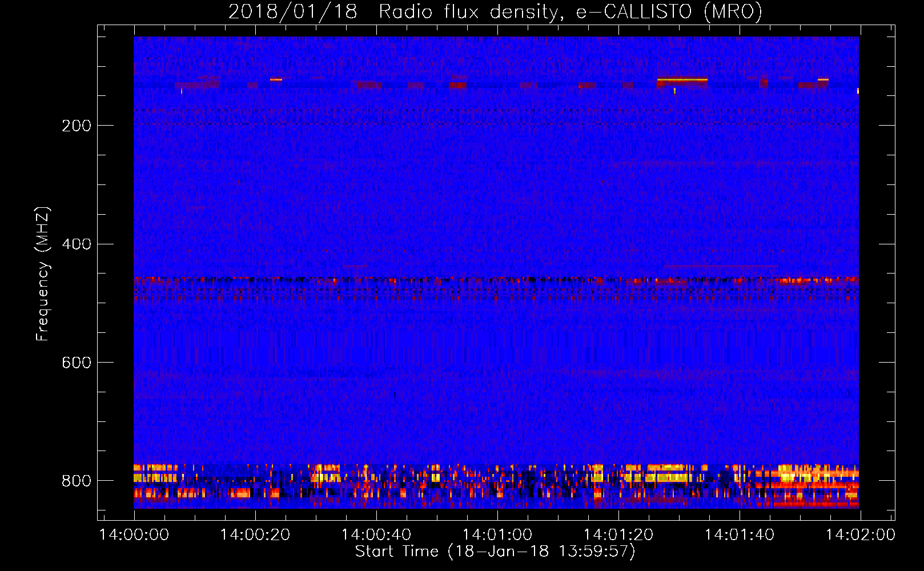Click the 800 frequency tick label
Screen dimensions: 924x571
(x=77, y=481)
